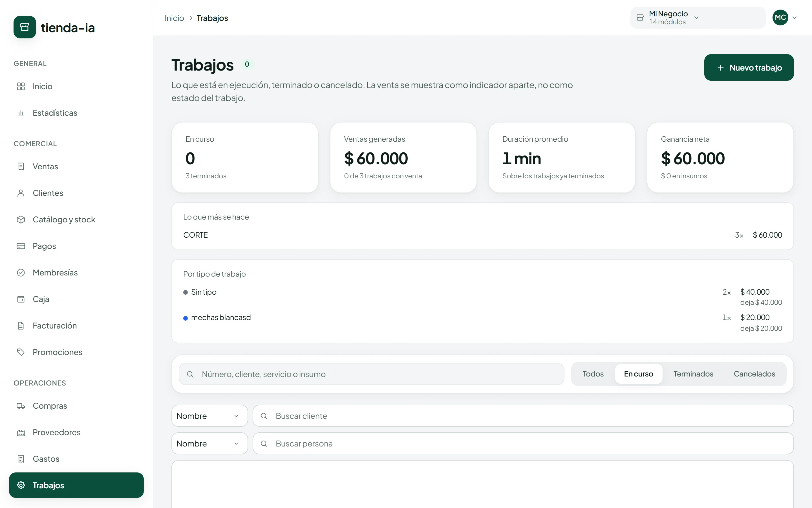Image resolution: width=812 pixels, height=508 pixels.
Task: Click the blue dot beside mechas blancasd
Action: click(x=185, y=318)
